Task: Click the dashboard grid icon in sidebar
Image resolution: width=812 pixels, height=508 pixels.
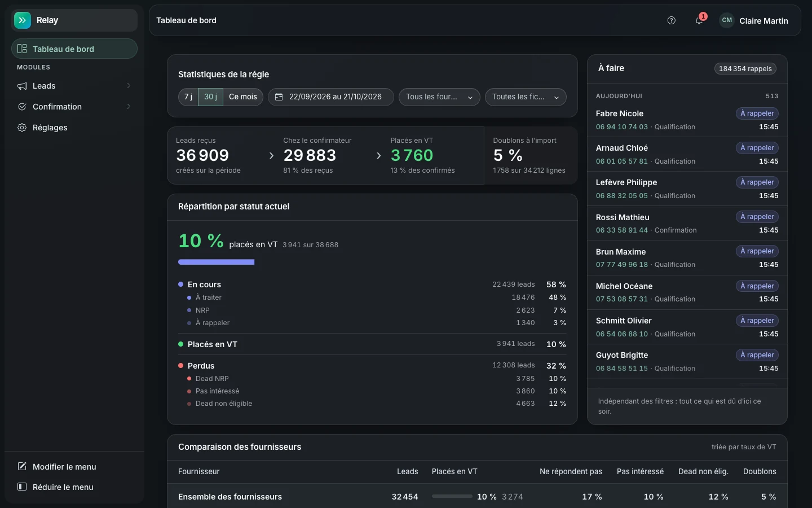Action: [22, 49]
